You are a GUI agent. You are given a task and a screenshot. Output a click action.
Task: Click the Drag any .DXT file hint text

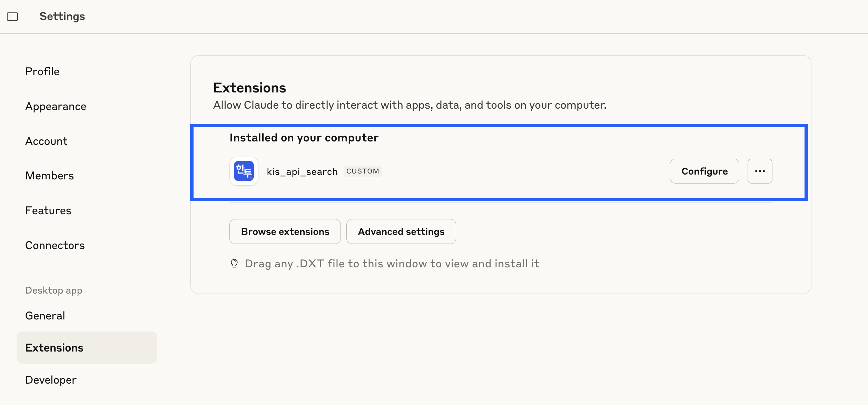point(392,264)
